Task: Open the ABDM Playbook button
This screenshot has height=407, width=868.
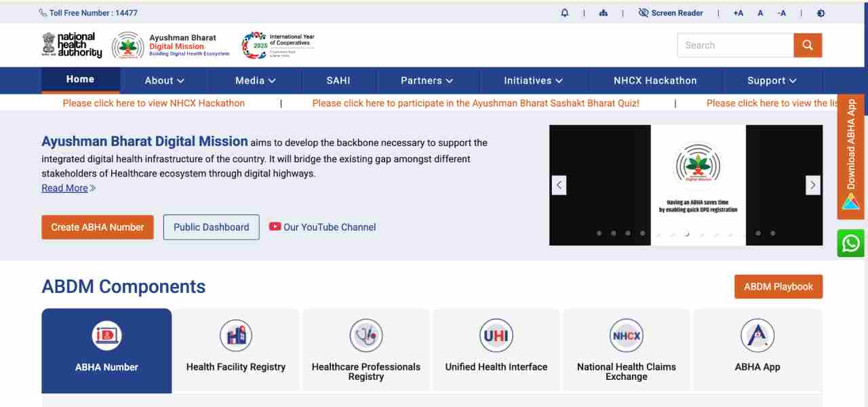Action: 778,287
